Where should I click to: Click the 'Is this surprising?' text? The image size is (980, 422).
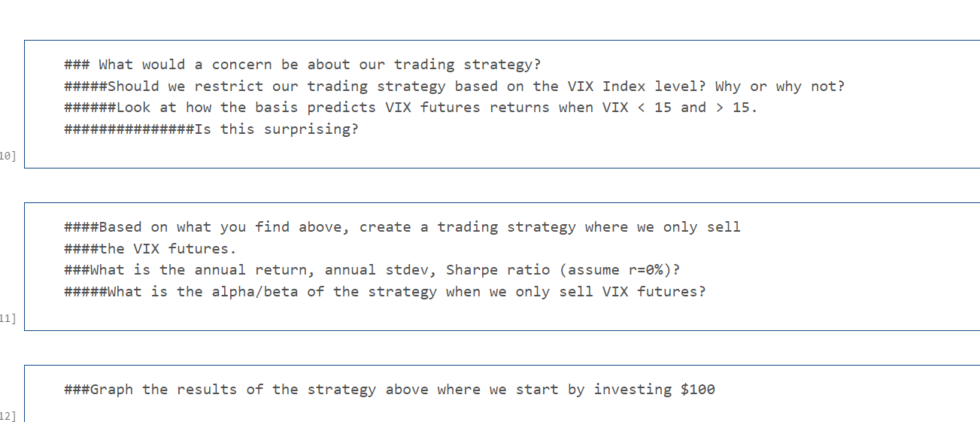(x=277, y=129)
